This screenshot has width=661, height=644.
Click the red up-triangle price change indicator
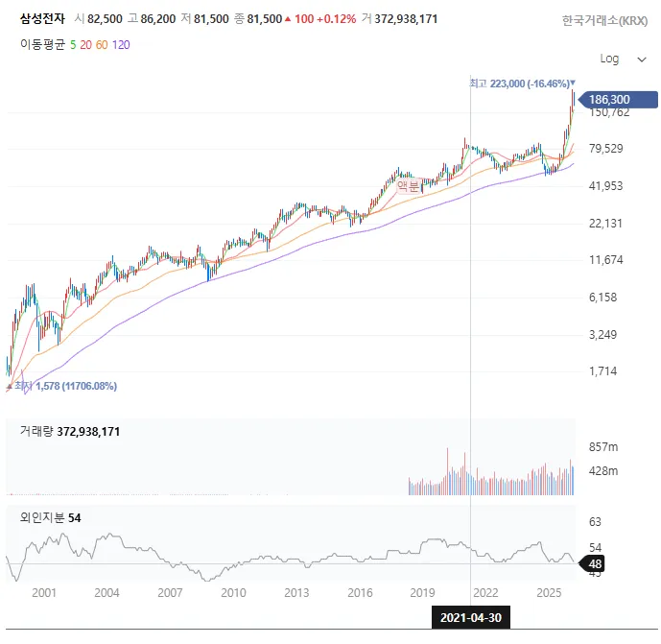tap(288, 19)
